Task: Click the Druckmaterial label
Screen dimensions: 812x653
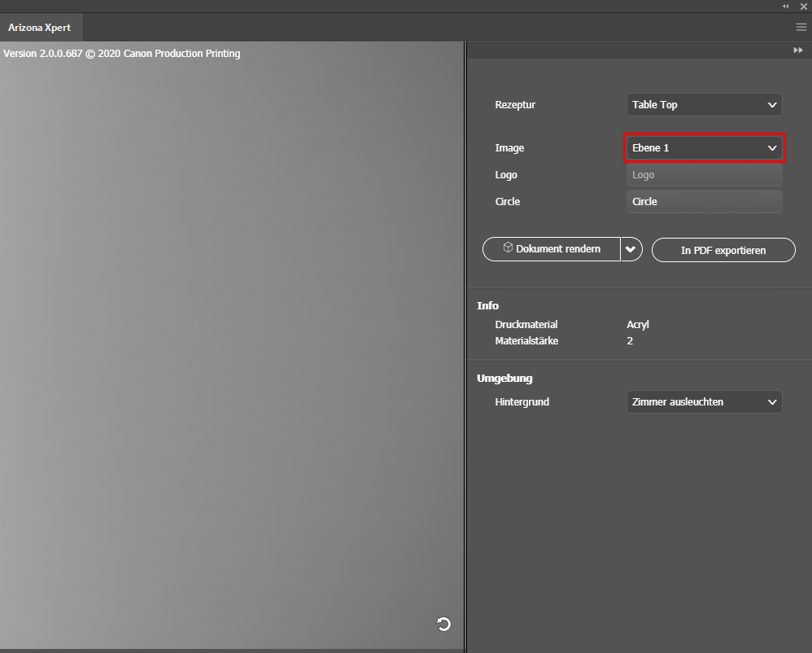Action: coord(526,324)
